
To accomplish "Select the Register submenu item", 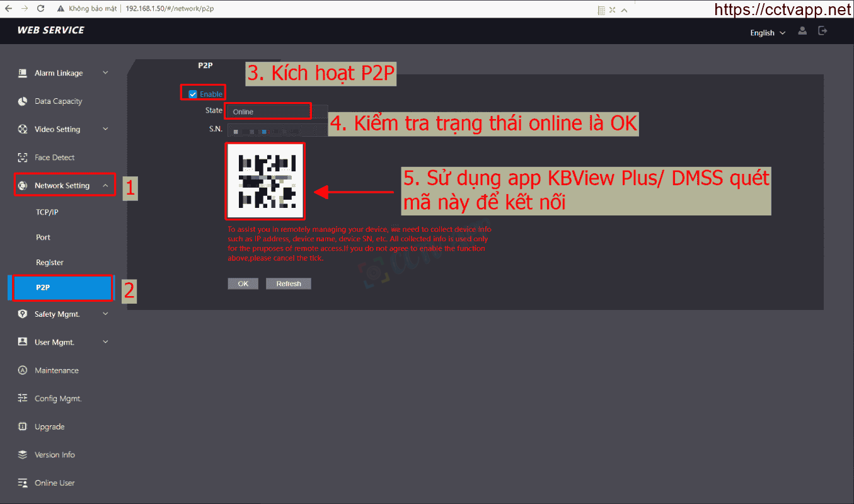I will click(50, 262).
